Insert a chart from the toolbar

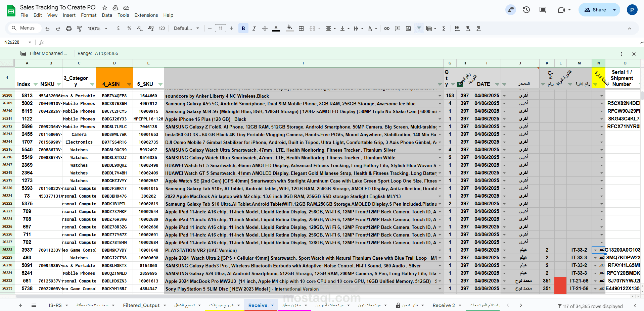(x=408, y=29)
